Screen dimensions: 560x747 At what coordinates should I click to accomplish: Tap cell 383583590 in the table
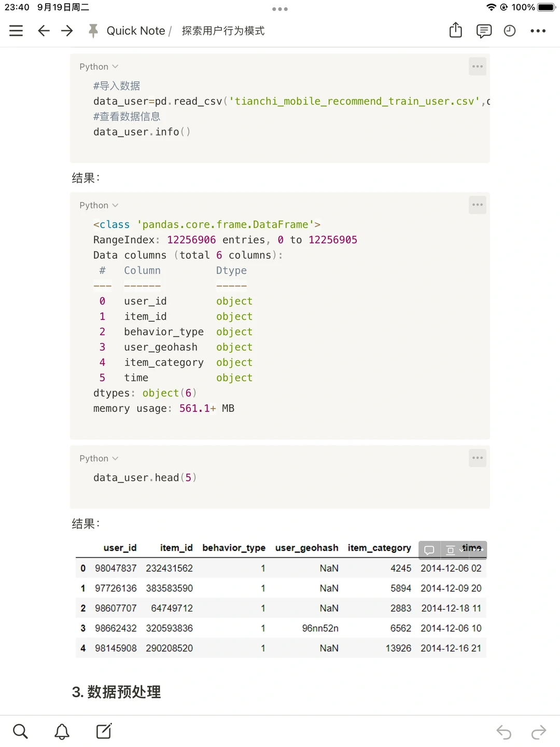point(170,588)
